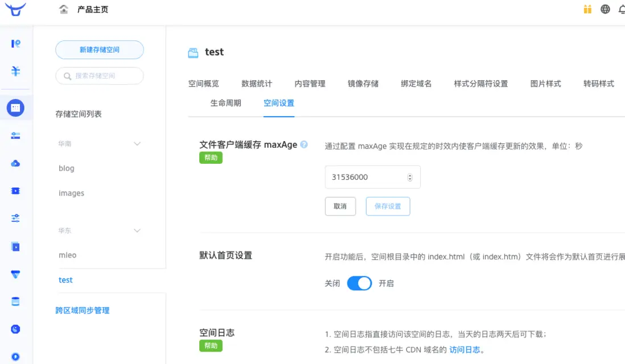Click the 保存设置 button
The width and height of the screenshot is (625, 364).
(388, 206)
